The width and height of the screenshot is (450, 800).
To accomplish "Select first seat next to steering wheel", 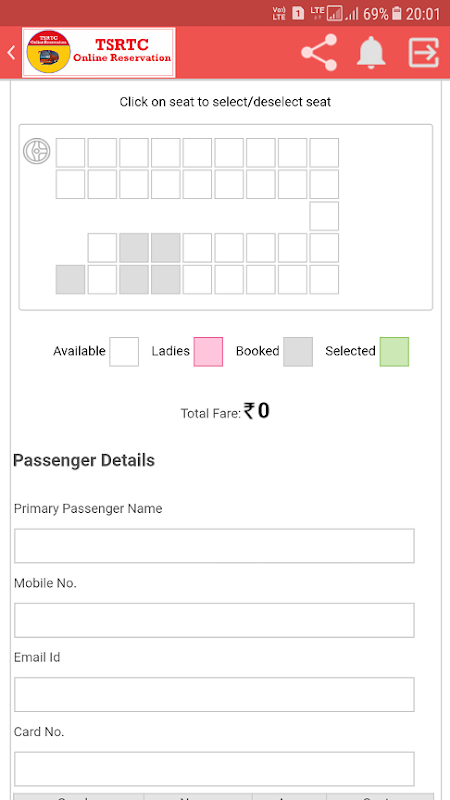I will [x=70, y=153].
